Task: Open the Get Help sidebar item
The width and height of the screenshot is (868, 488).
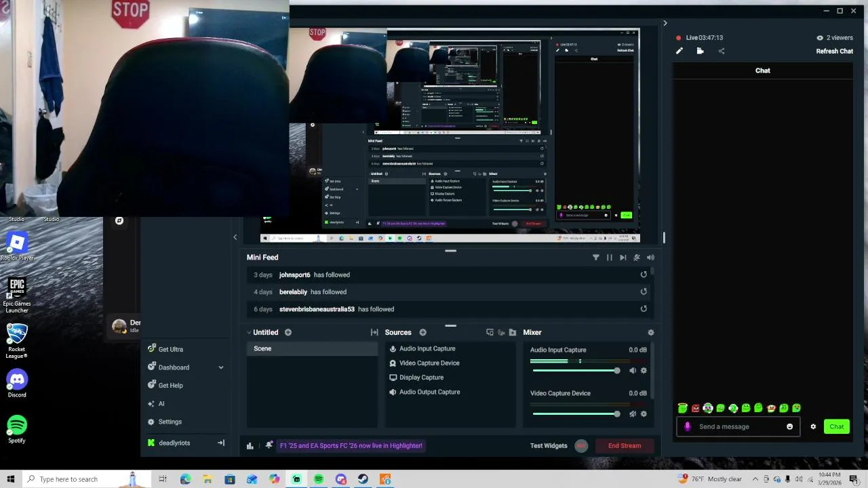Action: 170,386
